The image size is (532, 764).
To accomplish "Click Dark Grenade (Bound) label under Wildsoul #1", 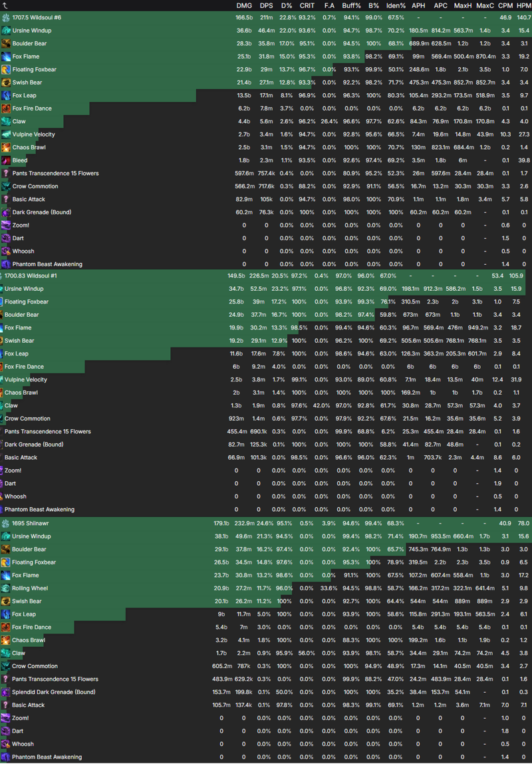I will 34,445.
